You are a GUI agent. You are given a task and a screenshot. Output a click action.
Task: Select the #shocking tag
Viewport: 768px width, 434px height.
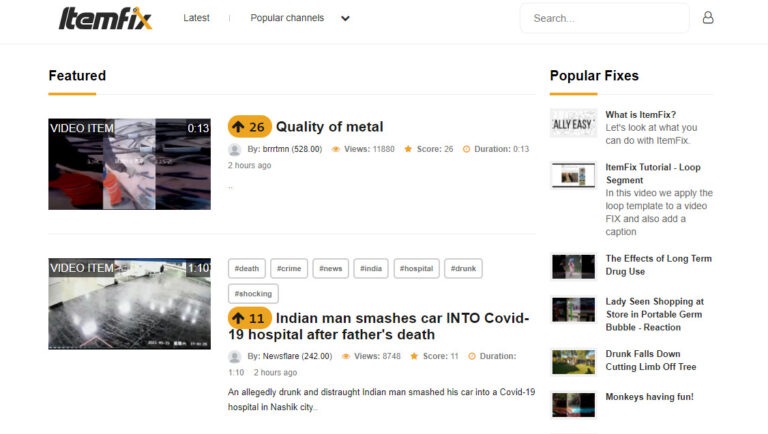tap(253, 294)
